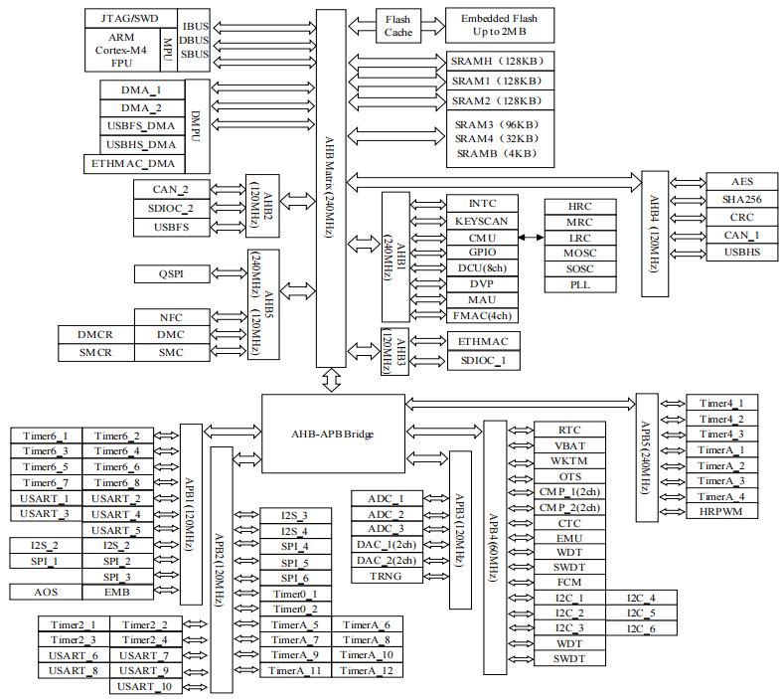This screenshot has width=784, height=699.
Task: Select the AES block
Action: [742, 182]
